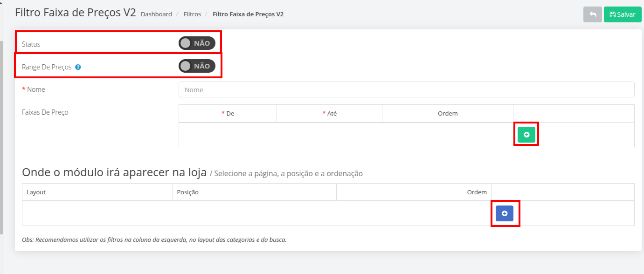Screen dimensions: 644x274
Task: Add a layout row with the blue plus button
Action: (505, 213)
